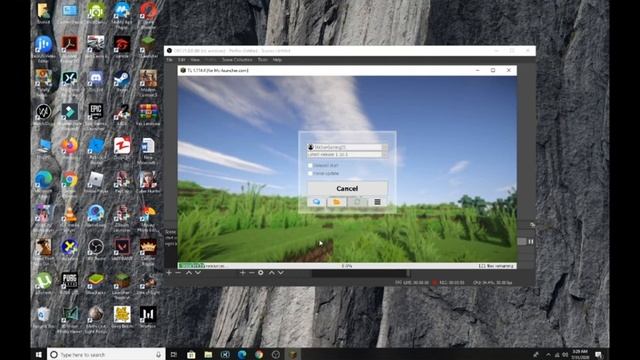Viewport: 640px width, 360px height.
Task: Open Chrome from the taskbar
Action: pos(259,354)
